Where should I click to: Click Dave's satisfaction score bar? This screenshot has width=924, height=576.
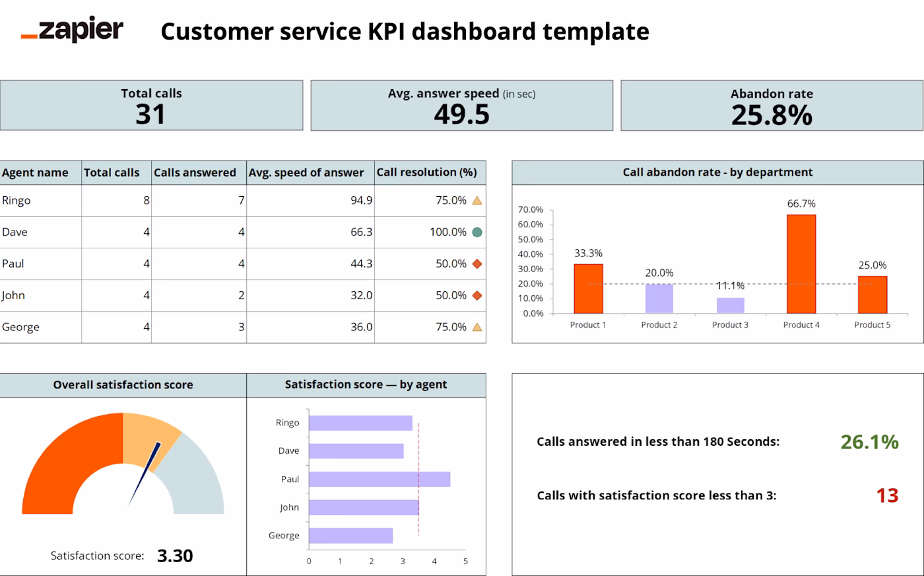click(x=356, y=451)
